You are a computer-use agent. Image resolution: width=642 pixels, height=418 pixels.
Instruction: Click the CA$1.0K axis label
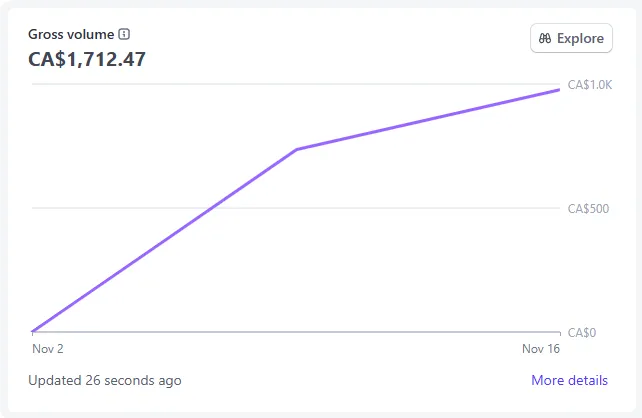coord(589,85)
